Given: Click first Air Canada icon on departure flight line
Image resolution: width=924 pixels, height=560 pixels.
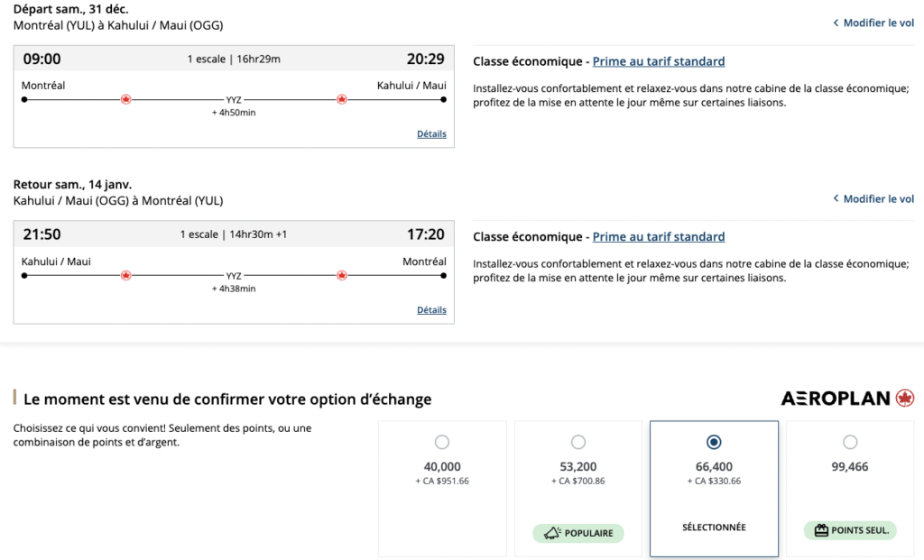Looking at the screenshot, I should click(x=125, y=99).
